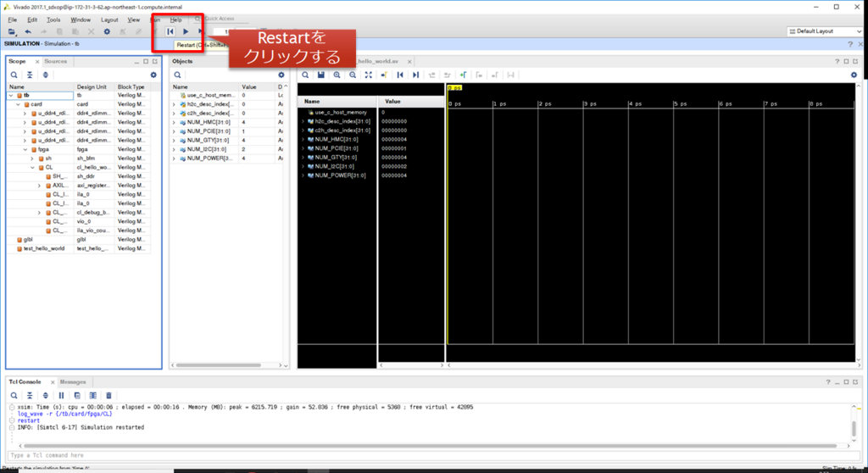This screenshot has width=868, height=473.
Task: Zoom in on the waveform
Action: tap(337, 75)
